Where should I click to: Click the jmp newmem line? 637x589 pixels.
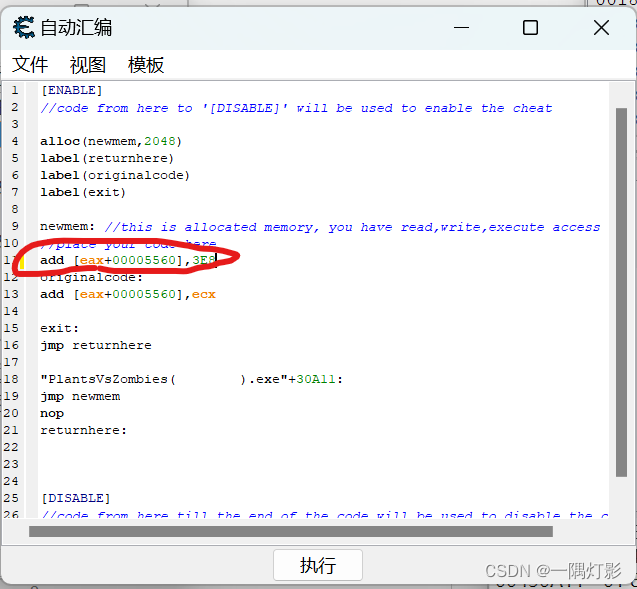pyautogui.click(x=80, y=396)
